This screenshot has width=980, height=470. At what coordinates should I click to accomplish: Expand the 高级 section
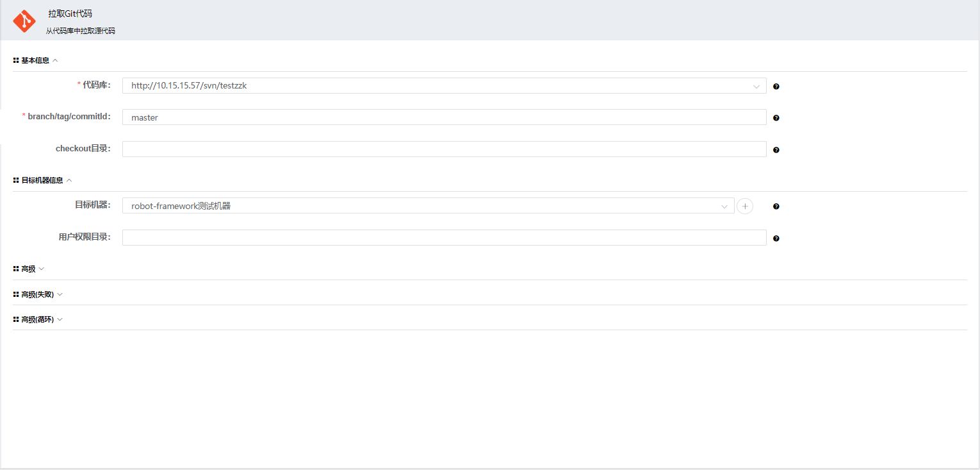point(42,269)
